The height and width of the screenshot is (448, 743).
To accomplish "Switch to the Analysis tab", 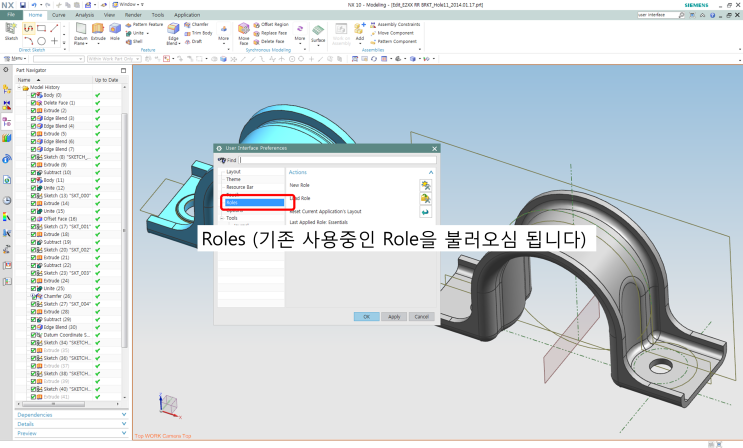I will [84, 15].
